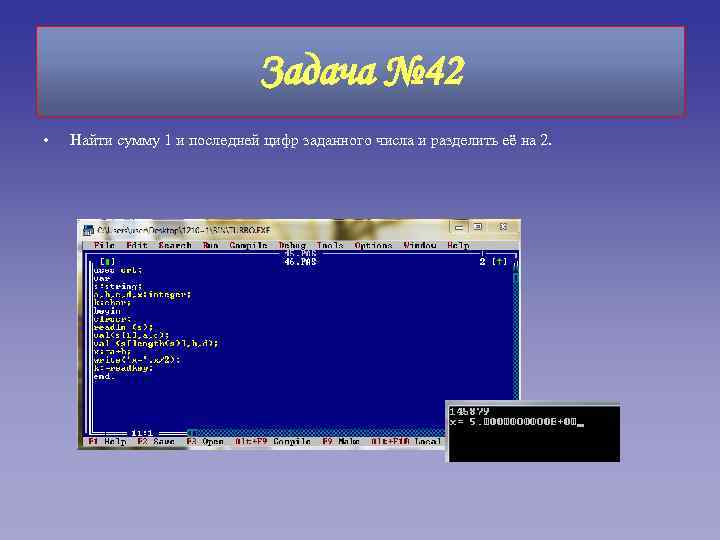Open the Debug menu
Viewport: 720px width, 540px height.
point(292,246)
